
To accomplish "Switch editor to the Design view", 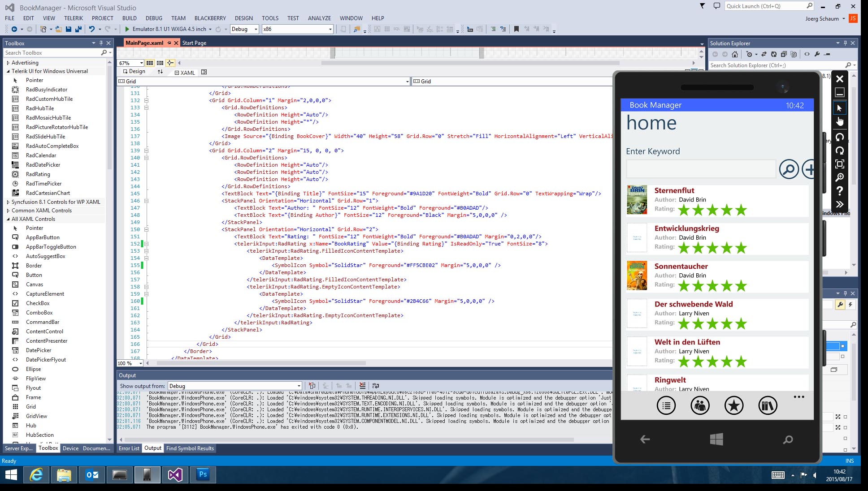I will (134, 72).
